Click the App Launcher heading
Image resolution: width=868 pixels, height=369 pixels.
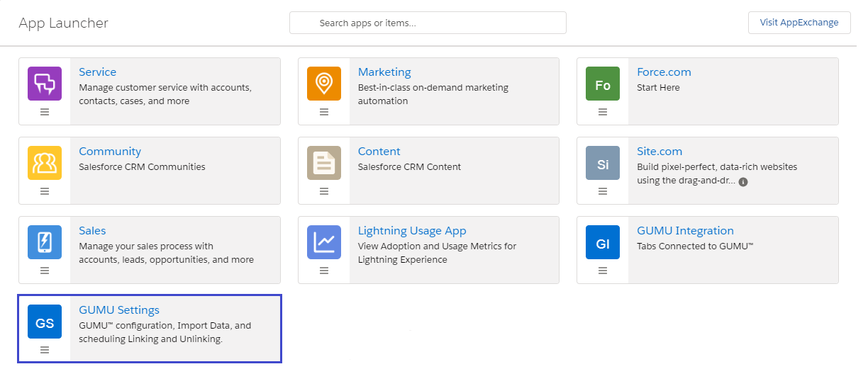tap(64, 23)
